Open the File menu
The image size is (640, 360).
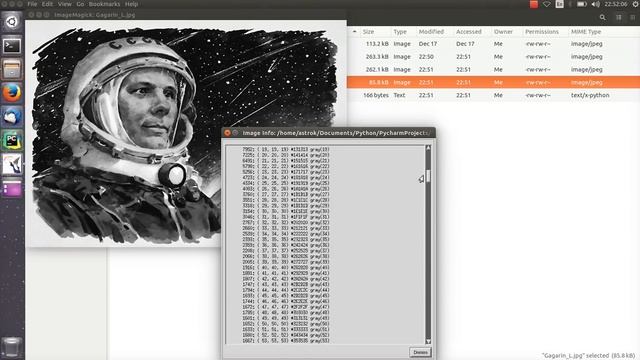tap(32, 4)
